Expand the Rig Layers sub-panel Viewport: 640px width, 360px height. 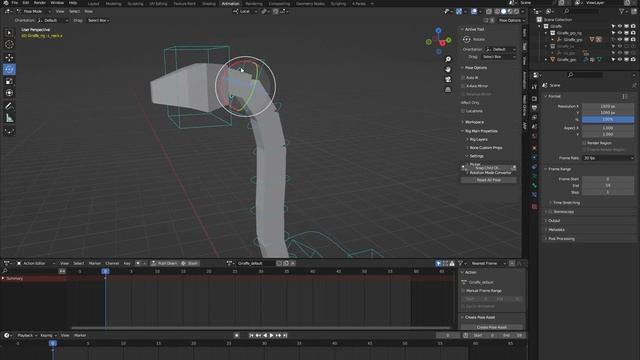[478, 140]
